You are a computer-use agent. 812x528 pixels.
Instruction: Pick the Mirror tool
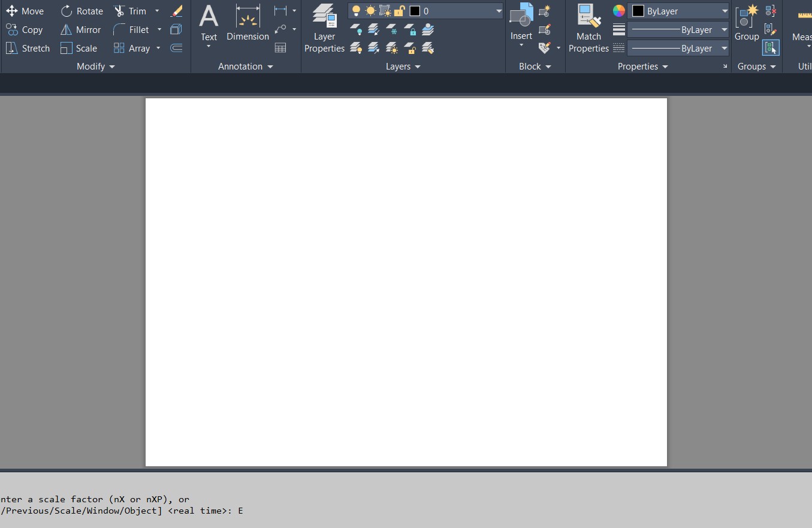(81, 29)
